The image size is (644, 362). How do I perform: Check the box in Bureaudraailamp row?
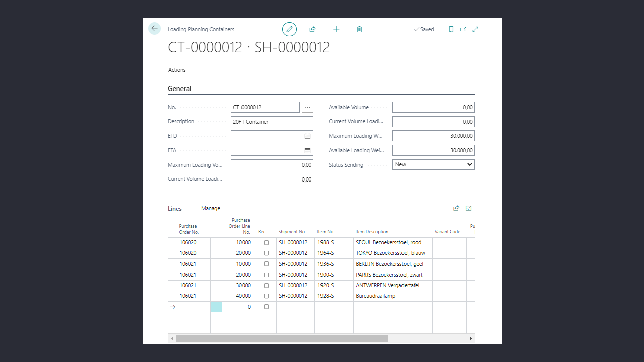(266, 296)
